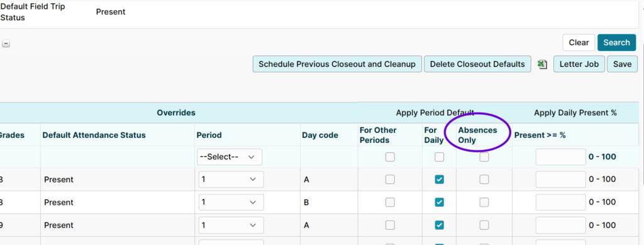Image resolution: width=644 pixels, height=245 pixels.
Task: Collapse the search section with minus icon
Action: (x=6, y=44)
